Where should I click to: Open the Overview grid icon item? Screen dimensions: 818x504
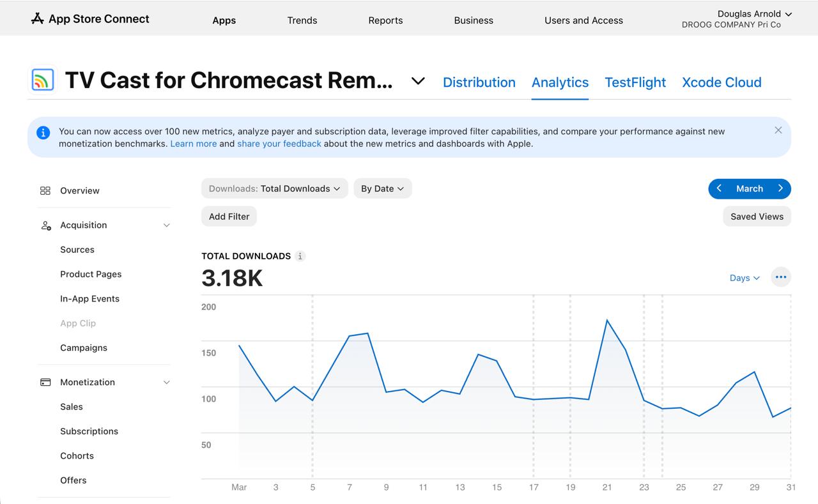pos(45,190)
